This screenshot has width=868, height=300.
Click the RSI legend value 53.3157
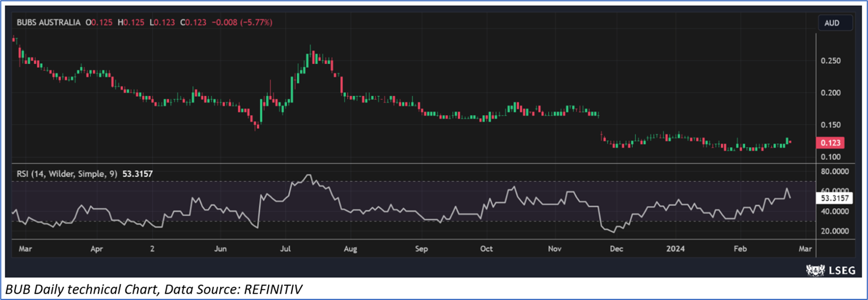click(x=138, y=174)
